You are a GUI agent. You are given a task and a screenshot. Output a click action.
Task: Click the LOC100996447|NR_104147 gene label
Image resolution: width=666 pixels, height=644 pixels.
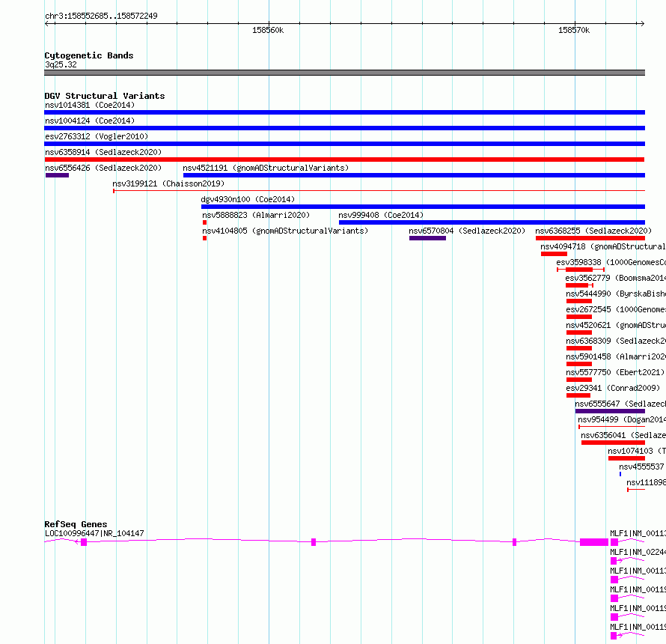94,533
